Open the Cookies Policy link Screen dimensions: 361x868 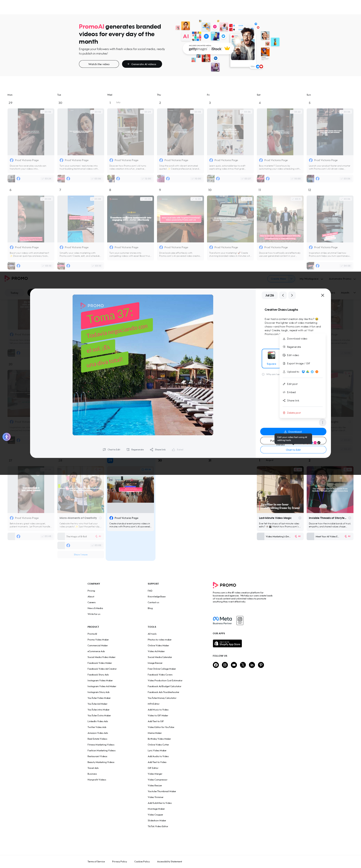pyautogui.click(x=142, y=862)
